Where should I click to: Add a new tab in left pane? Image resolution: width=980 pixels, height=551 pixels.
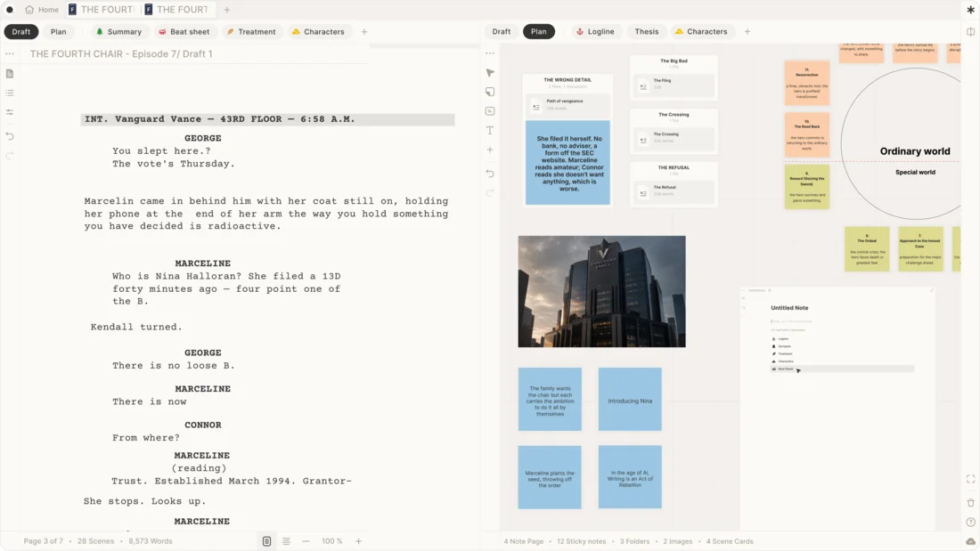(x=364, y=32)
